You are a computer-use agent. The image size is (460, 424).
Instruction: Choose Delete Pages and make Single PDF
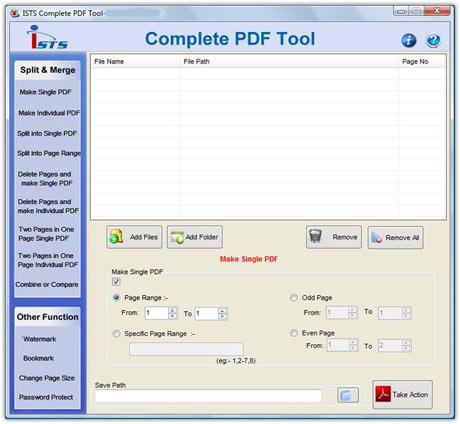click(x=45, y=179)
